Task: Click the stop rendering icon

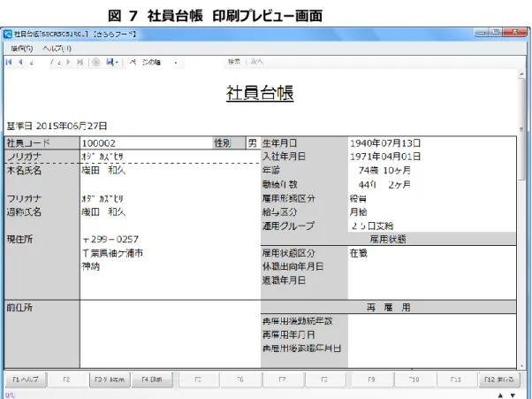Action: tap(96, 62)
